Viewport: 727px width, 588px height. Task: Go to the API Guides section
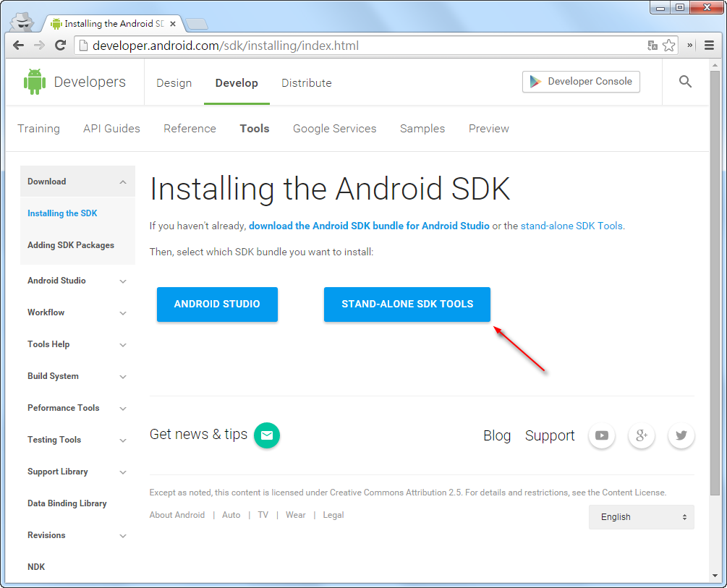pyautogui.click(x=111, y=129)
